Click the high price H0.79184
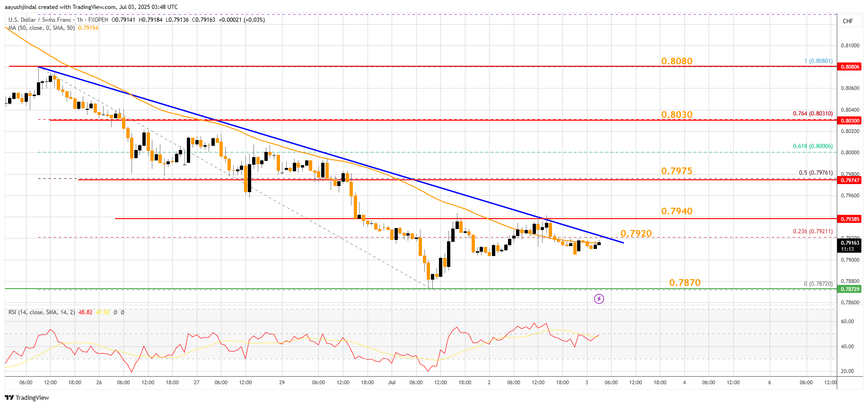Image resolution: width=868 pixels, height=406 pixels. pos(150,20)
